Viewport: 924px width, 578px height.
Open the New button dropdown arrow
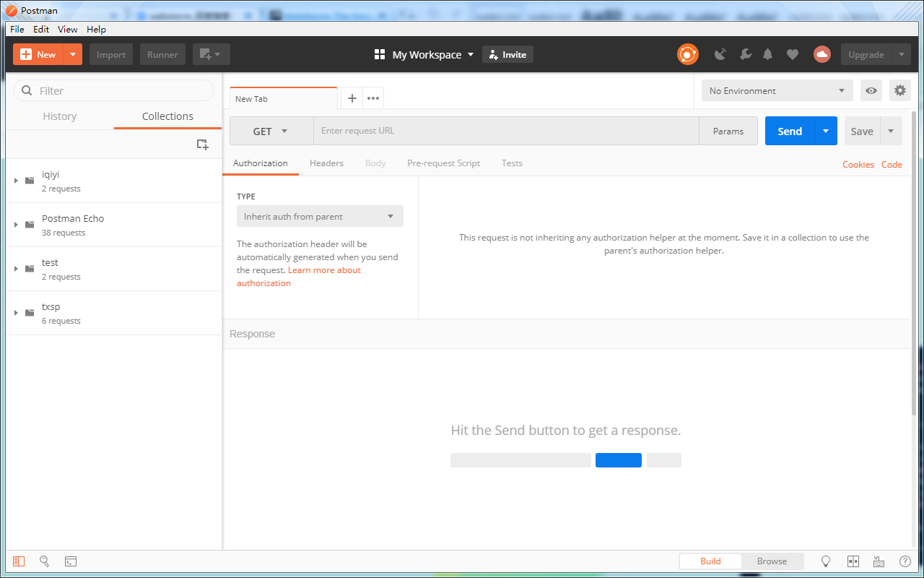[73, 54]
